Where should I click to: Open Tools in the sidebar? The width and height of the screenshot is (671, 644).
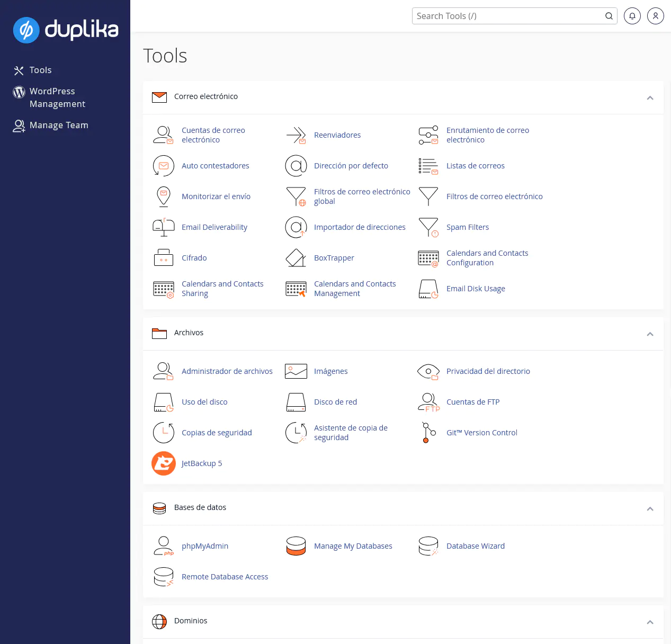40,70
